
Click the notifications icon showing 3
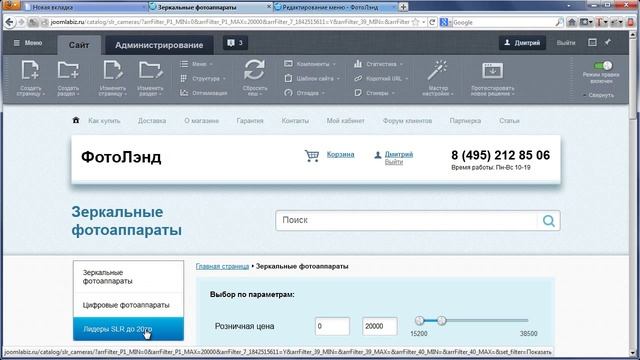[235, 43]
